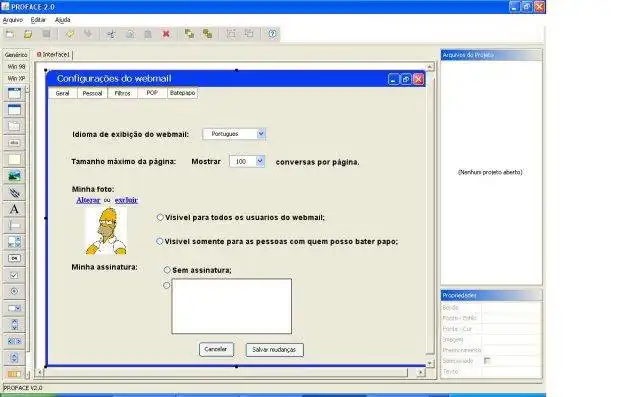Screen dimensions: 640x397
Task: Choose the Win 98 widget palette
Action: [x=16, y=67]
